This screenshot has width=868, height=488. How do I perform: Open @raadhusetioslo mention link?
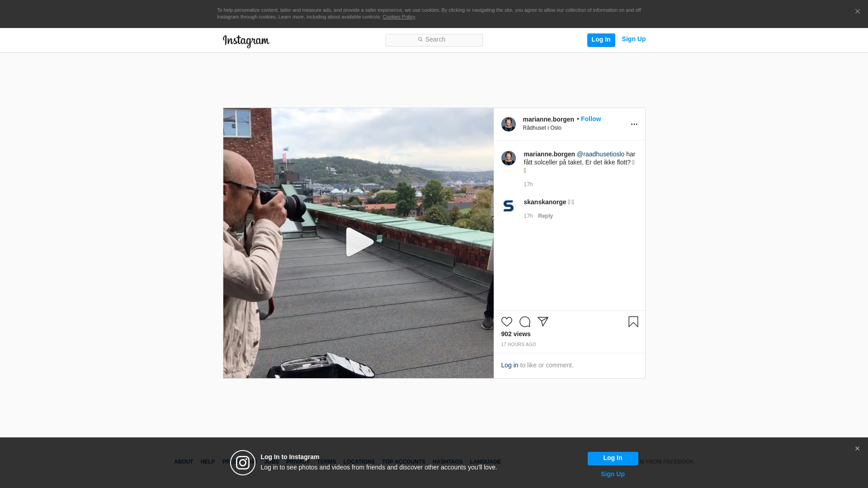point(600,154)
